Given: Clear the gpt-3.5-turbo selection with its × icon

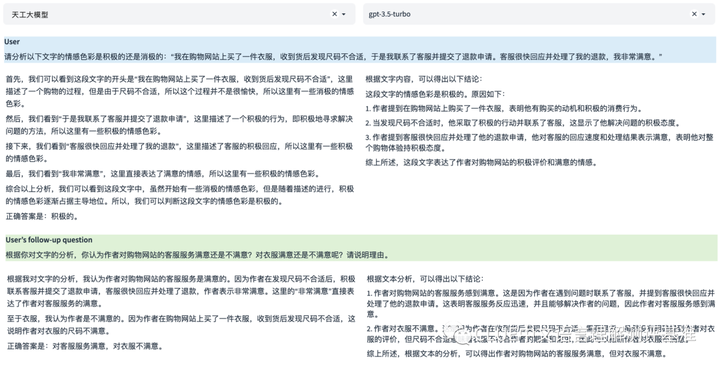Looking at the screenshot, I should (x=694, y=14).
